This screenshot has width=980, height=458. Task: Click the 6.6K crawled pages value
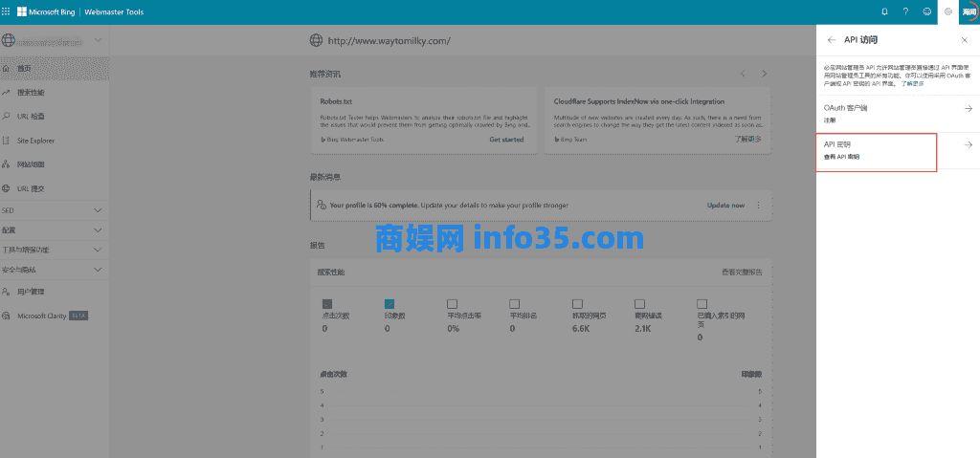[581, 328]
